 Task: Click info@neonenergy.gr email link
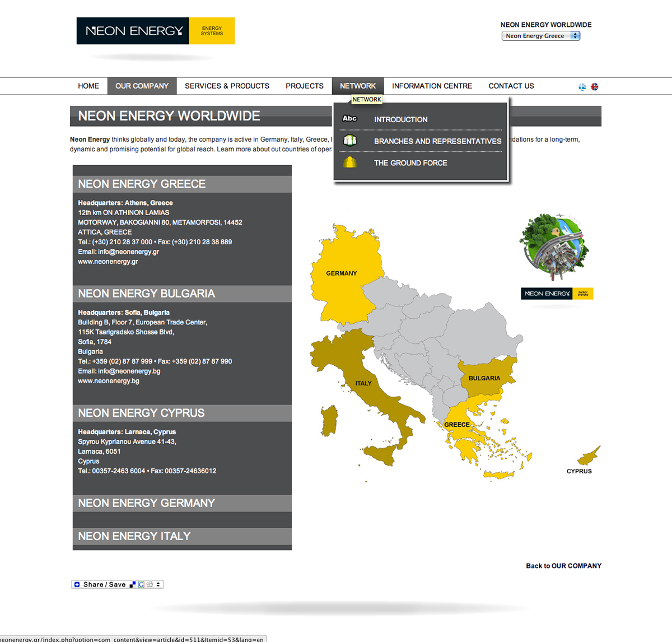pos(129,252)
